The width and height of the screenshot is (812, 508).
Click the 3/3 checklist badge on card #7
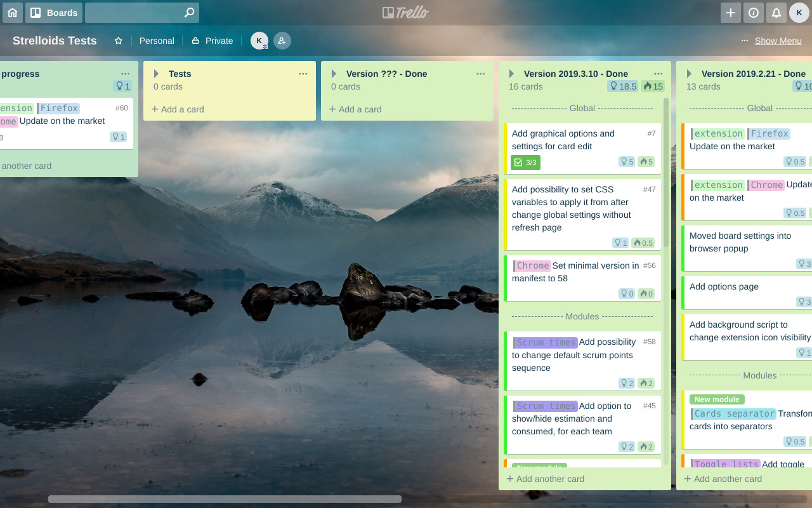tap(525, 162)
